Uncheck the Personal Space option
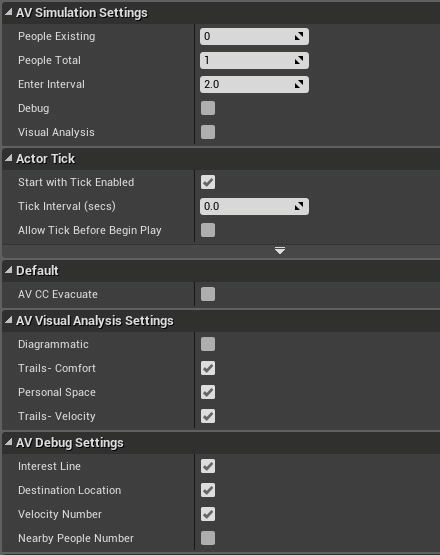Screen dimensions: 440x555 pyautogui.click(x=208, y=392)
